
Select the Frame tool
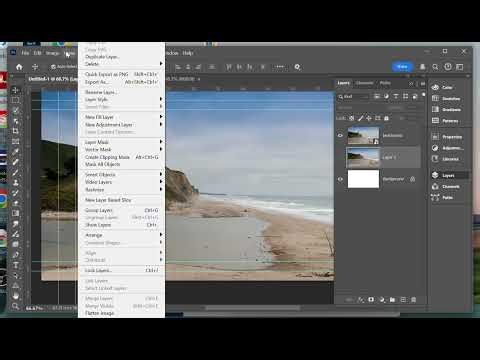(x=15, y=141)
